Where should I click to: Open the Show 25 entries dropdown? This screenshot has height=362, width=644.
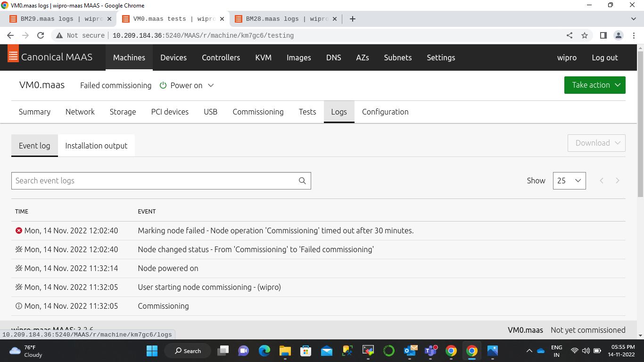570,181
